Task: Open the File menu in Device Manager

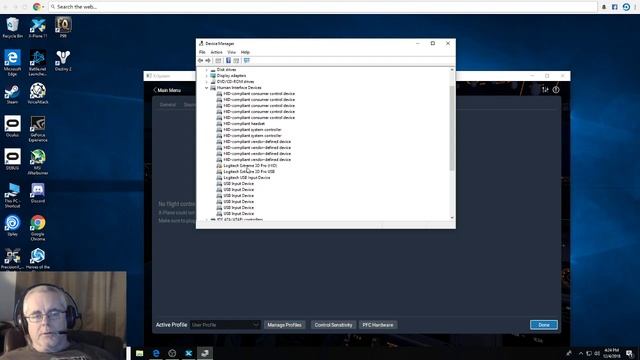Action: pyautogui.click(x=202, y=52)
